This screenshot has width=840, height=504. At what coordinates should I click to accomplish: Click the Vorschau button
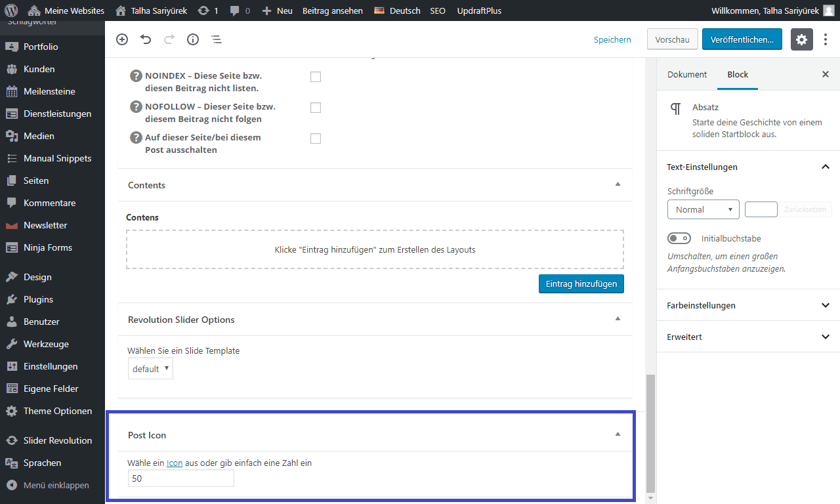[x=672, y=39]
